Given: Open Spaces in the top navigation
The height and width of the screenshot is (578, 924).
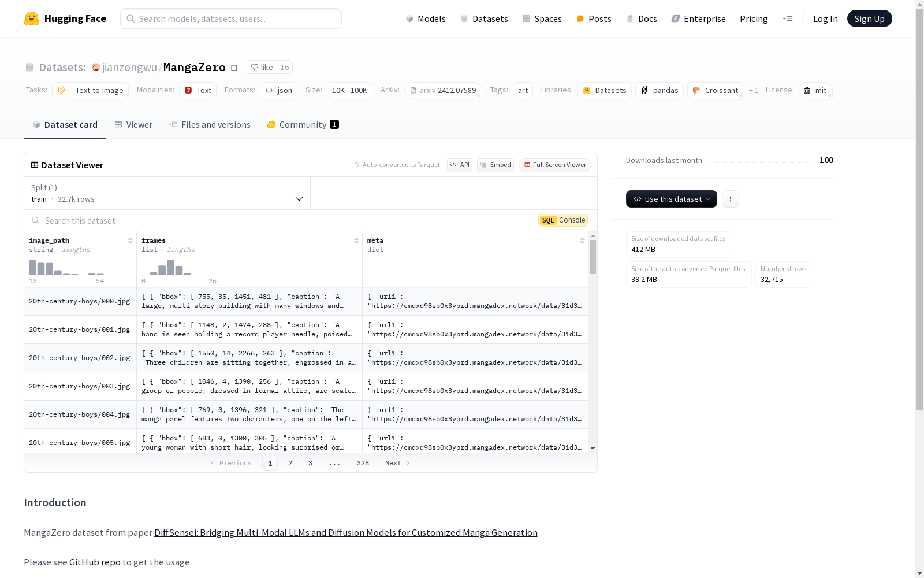Looking at the screenshot, I should click(x=542, y=18).
